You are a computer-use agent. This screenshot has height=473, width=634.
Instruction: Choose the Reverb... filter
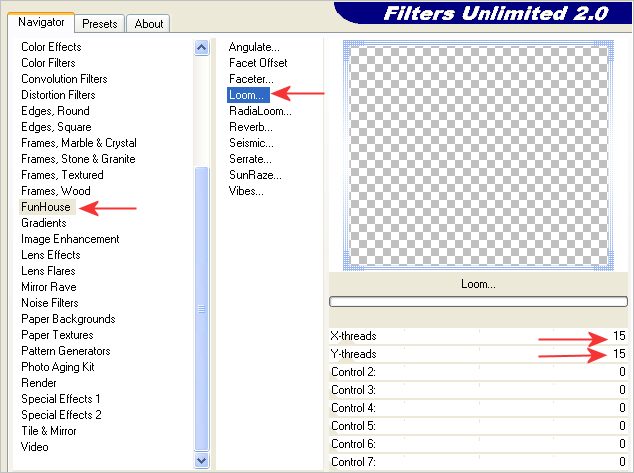point(251,127)
